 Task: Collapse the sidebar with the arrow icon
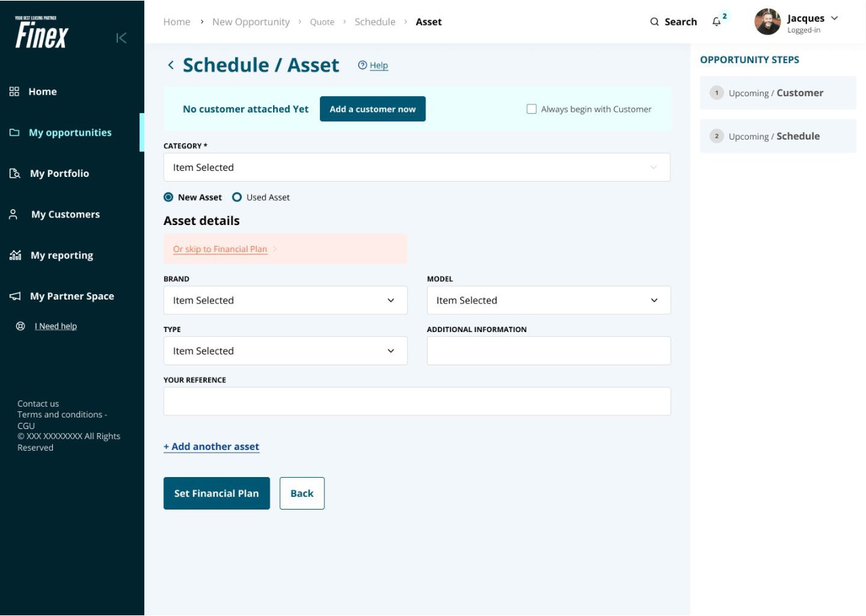tap(121, 38)
